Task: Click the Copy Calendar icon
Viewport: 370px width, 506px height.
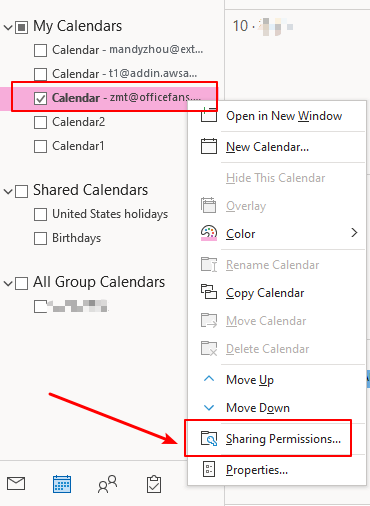Action: coord(209,292)
